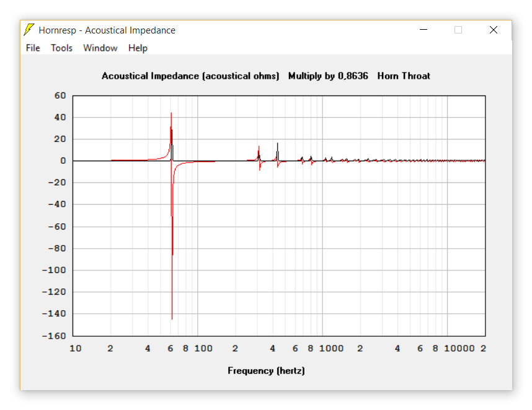The image size is (532, 410).
Task: Open the Tools menu
Action: [x=62, y=48]
